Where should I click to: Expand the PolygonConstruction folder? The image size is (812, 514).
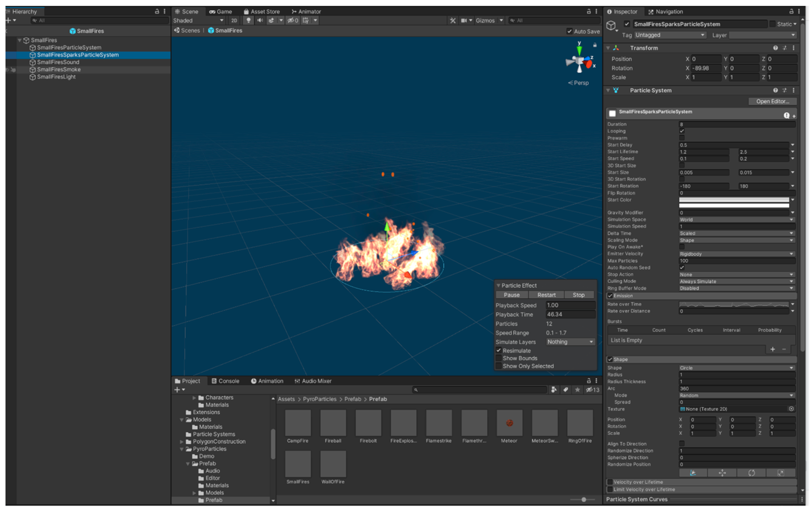tap(182, 441)
